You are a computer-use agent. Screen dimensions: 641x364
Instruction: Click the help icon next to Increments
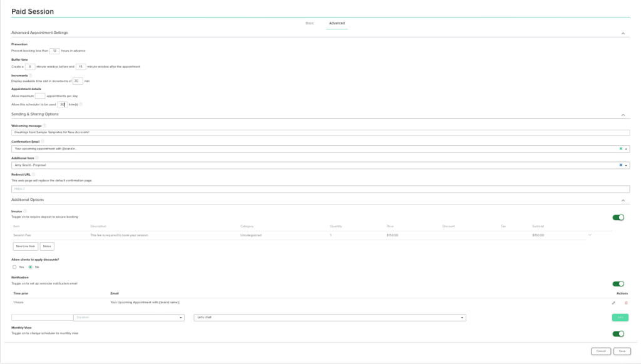30,75
